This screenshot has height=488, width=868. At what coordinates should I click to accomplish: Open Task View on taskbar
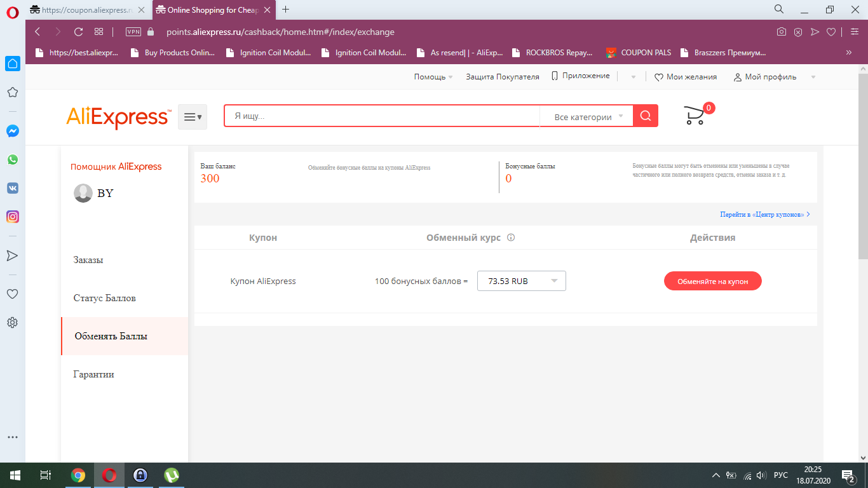point(45,475)
